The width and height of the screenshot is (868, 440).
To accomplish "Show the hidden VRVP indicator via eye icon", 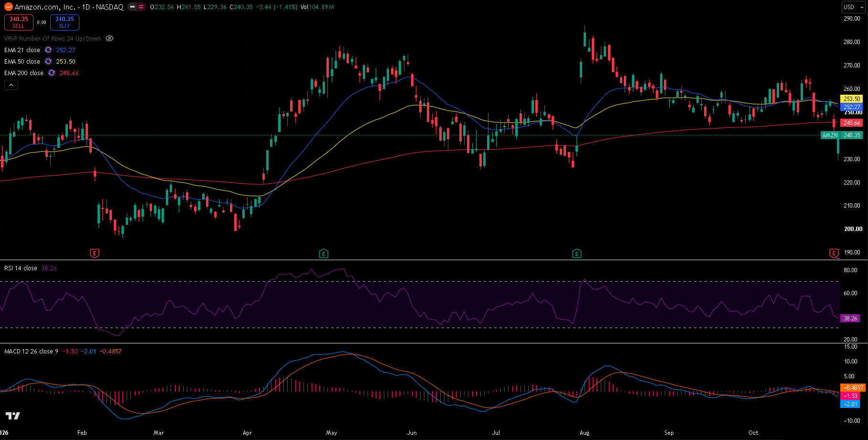I will pyautogui.click(x=109, y=39).
